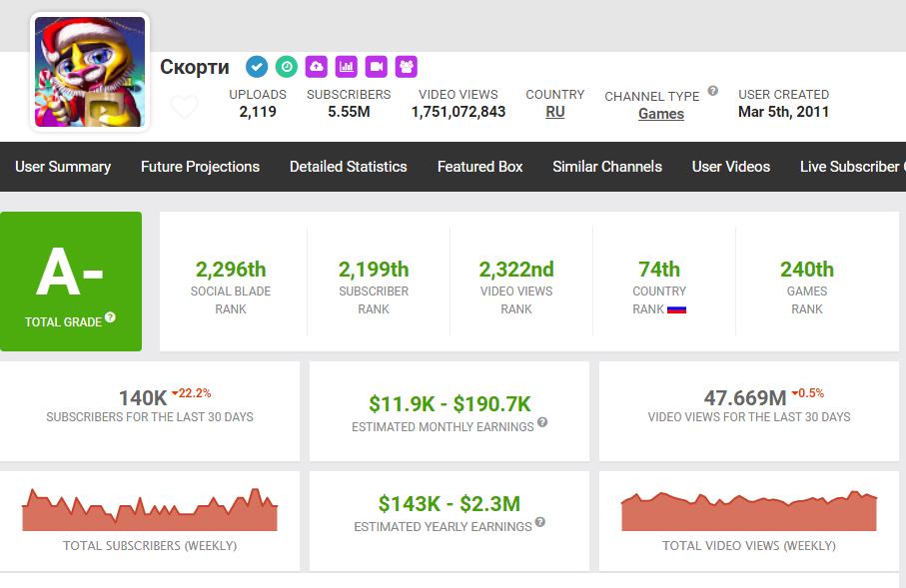Click the Total Video Views weekly chart

pyautogui.click(x=749, y=510)
